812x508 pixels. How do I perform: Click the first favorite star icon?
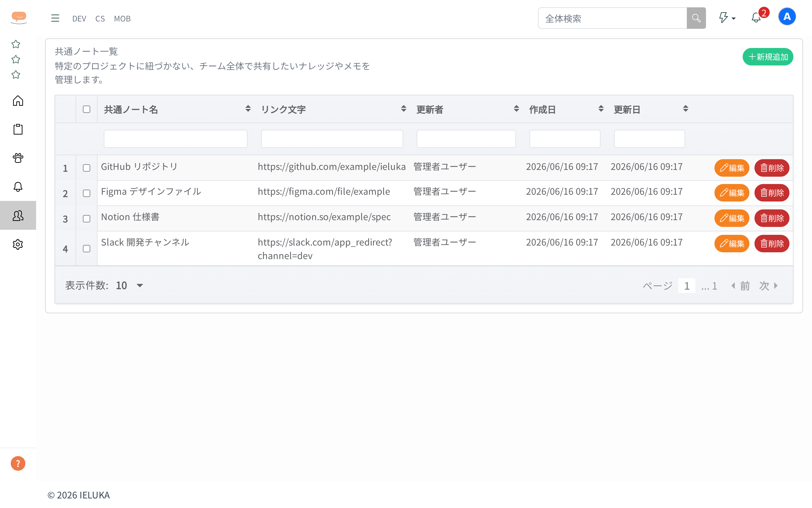[16, 44]
